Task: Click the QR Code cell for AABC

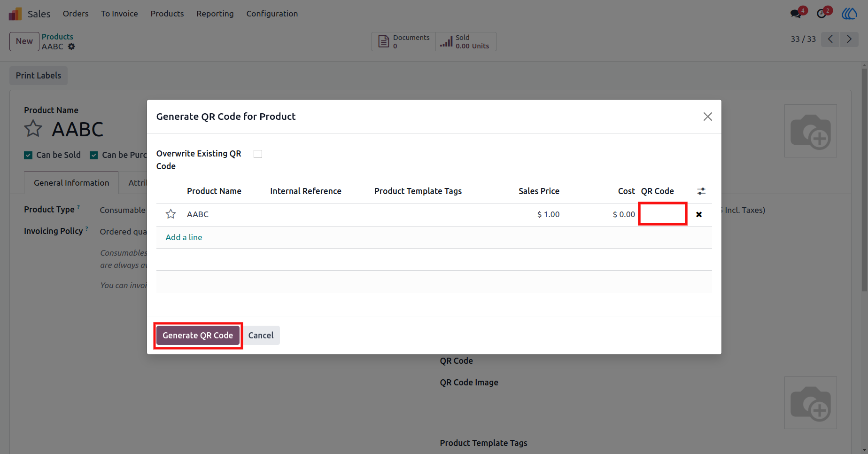Action: [x=662, y=214]
